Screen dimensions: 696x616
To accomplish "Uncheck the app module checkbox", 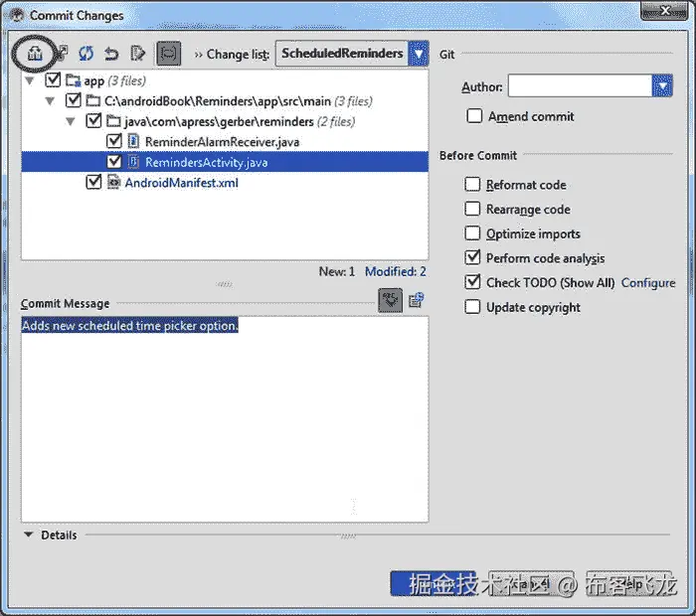I will tap(53, 79).
